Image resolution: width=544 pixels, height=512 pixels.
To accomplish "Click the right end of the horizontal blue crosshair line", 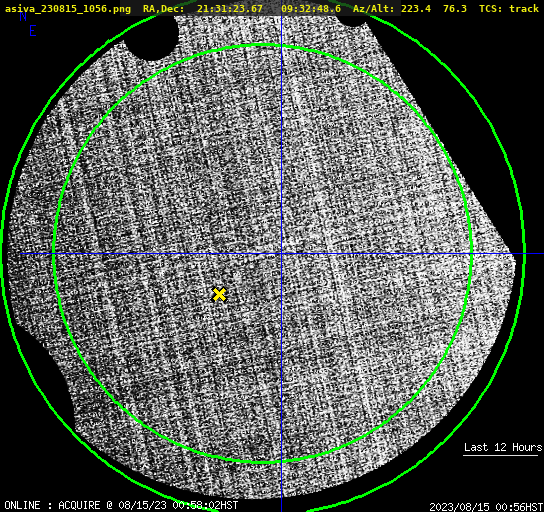I will [541, 254].
